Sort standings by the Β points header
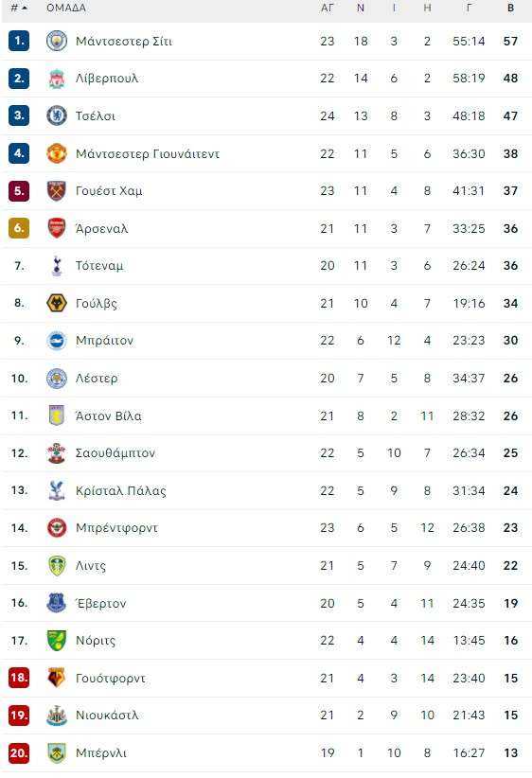The height and width of the screenshot is (778, 532). (510, 8)
